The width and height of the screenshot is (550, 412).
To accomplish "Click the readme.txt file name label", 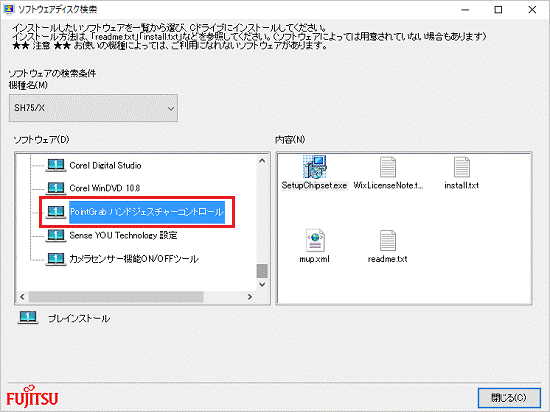I will click(x=388, y=259).
